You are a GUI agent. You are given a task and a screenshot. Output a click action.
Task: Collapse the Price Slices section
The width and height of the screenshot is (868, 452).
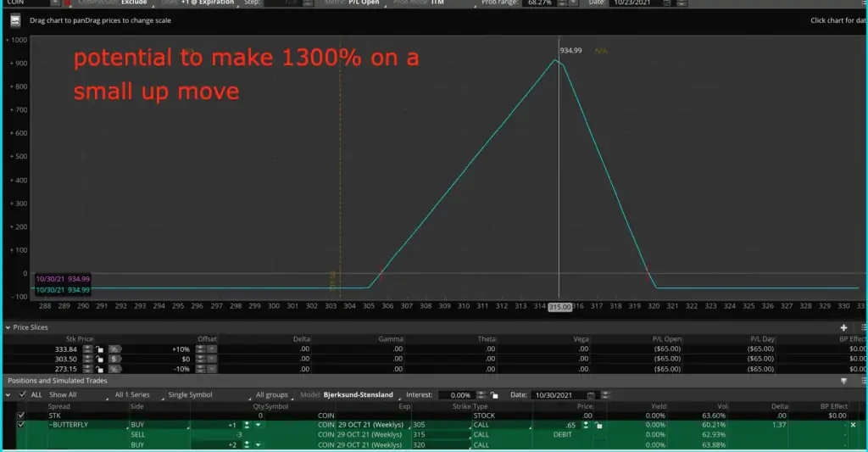point(8,327)
